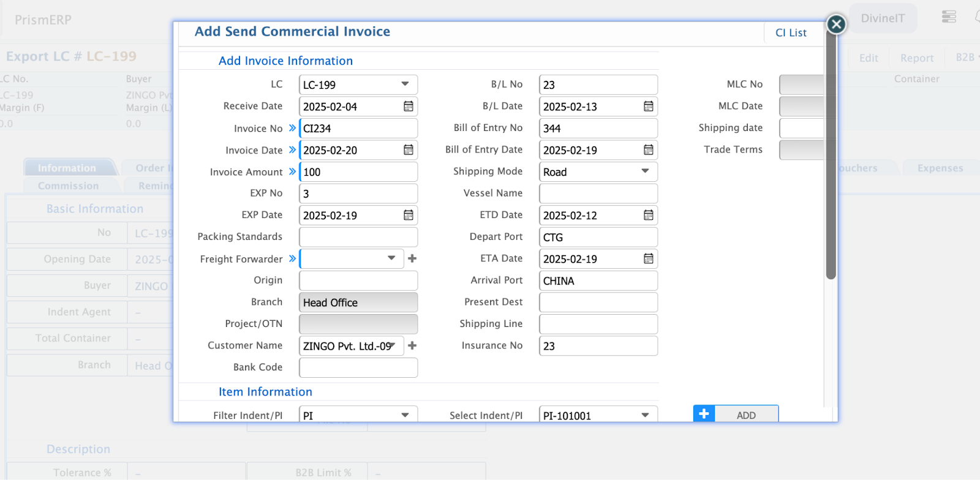Click the Arrival Port field
This screenshot has width=980, height=480.
pos(598,280)
